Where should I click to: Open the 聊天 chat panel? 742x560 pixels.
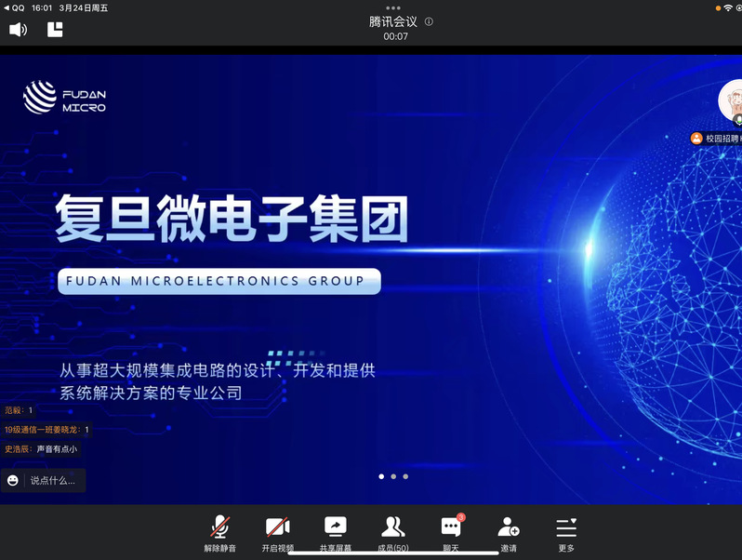pyautogui.click(x=451, y=533)
